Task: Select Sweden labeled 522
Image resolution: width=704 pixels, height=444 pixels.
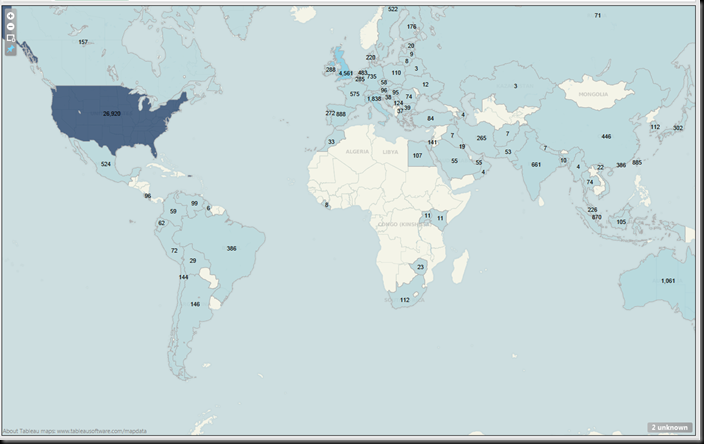Action: coord(393,9)
